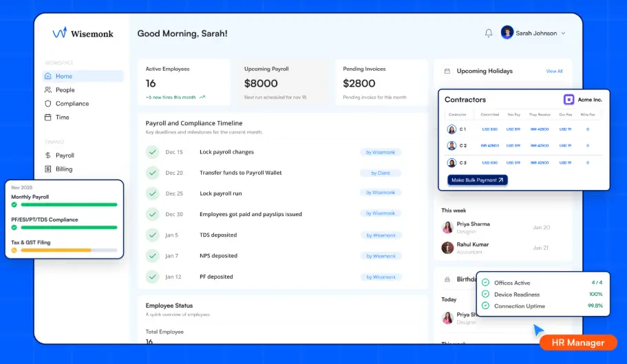This screenshot has width=627, height=364.
Task: Click the Connection Uptime check icon
Action: 485,306
